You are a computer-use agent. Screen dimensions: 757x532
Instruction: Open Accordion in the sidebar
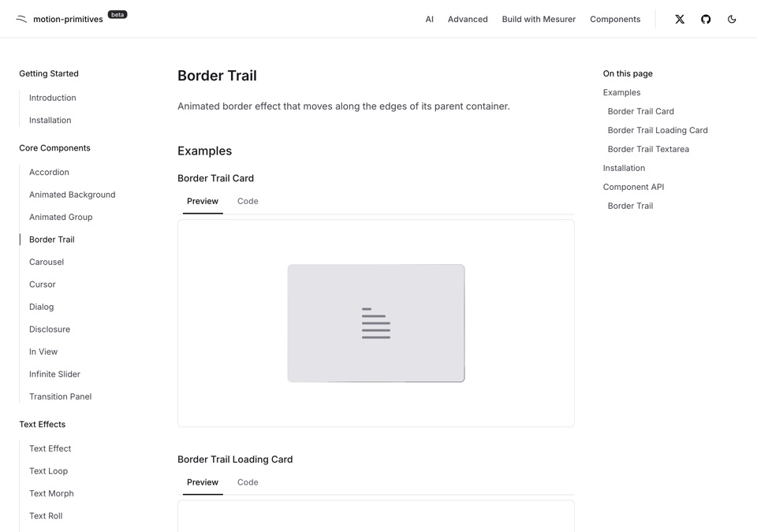pos(49,173)
